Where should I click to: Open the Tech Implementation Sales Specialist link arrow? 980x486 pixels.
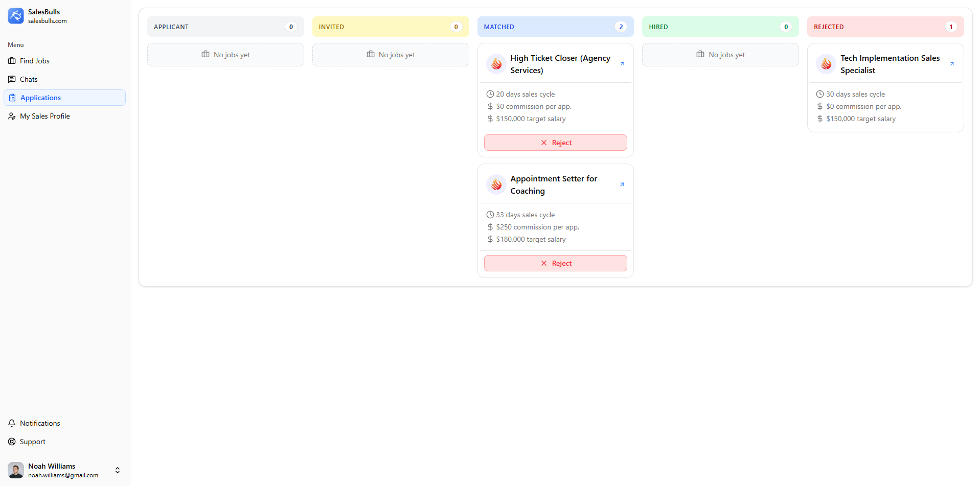[952, 64]
